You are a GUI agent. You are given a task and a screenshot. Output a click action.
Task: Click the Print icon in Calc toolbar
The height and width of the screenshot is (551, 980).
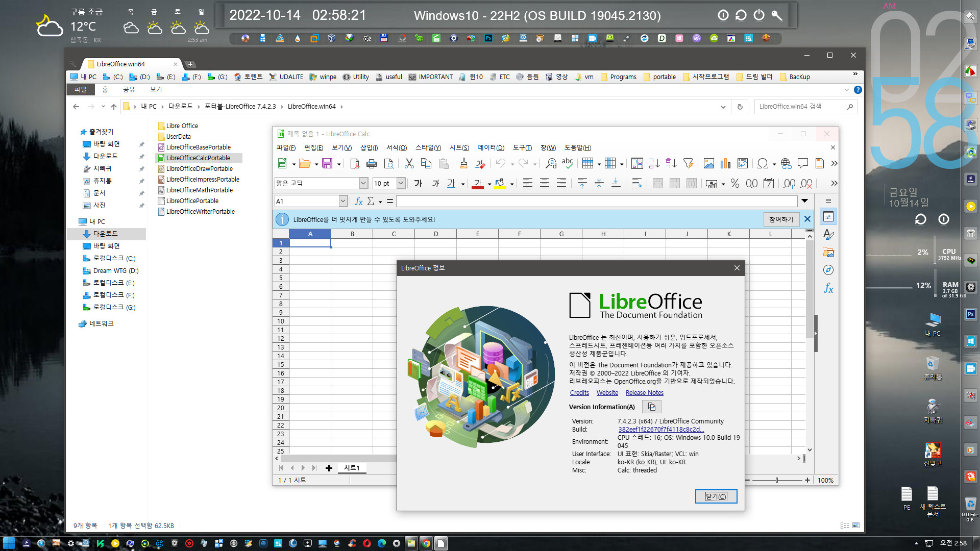[372, 163]
